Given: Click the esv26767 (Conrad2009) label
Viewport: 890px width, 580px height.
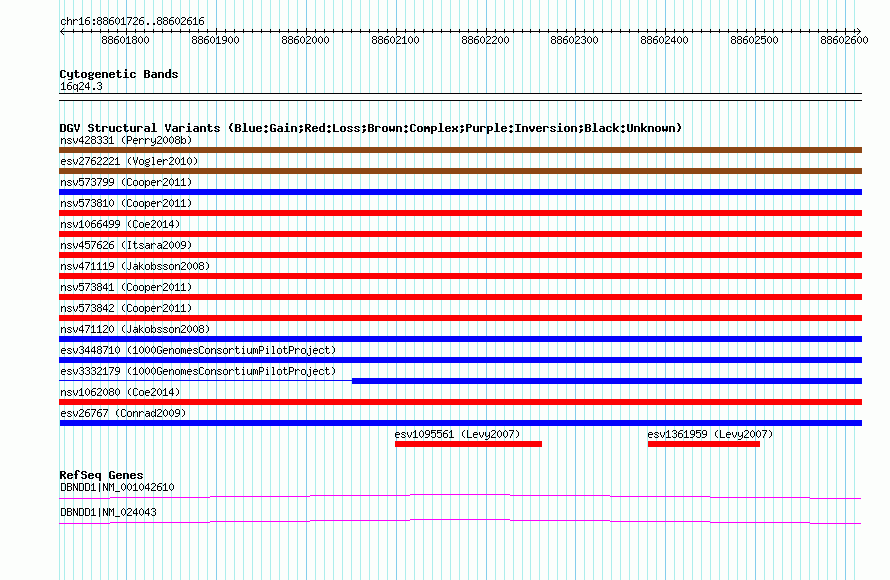Looking at the screenshot, I should 123,413.
